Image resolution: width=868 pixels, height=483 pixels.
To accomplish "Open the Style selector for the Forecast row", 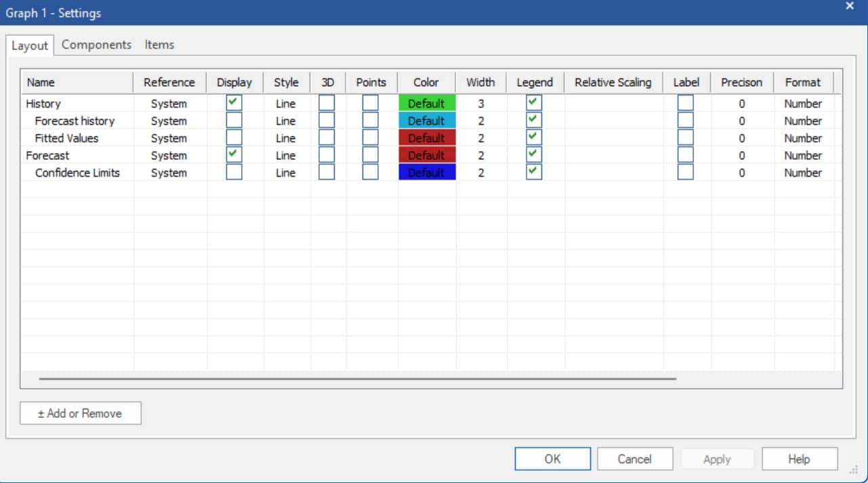I will 285,154.
